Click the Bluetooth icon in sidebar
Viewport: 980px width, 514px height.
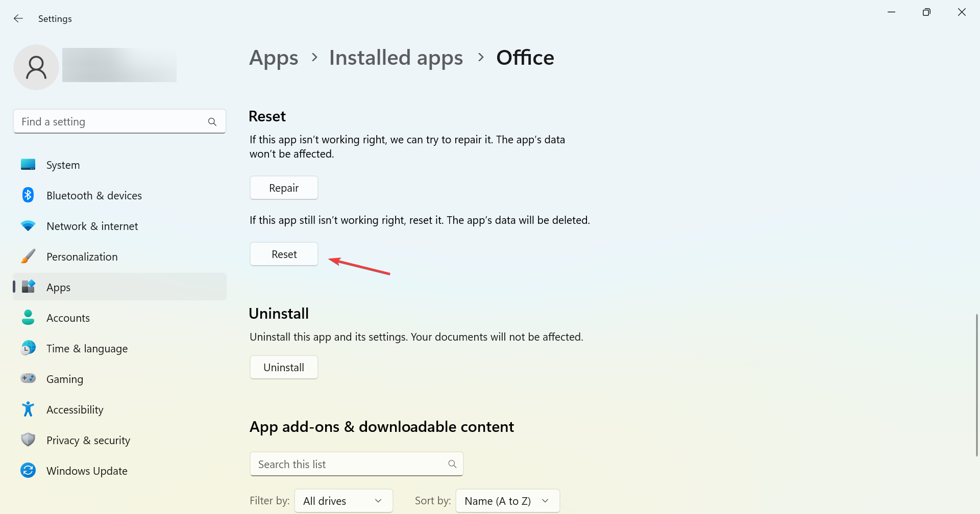(x=28, y=195)
